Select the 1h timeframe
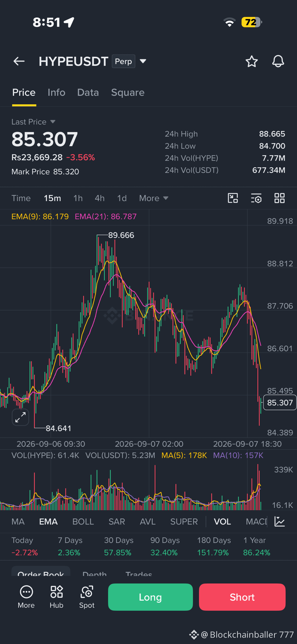This screenshot has width=297, height=644. tap(78, 198)
